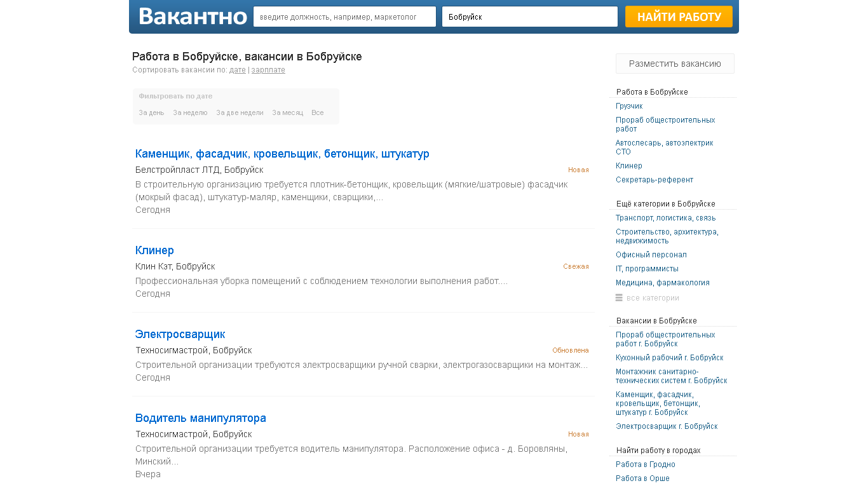The image size is (868, 488).
Task: Click the Электросварщик vacancy description text
Action: [x=362, y=365]
